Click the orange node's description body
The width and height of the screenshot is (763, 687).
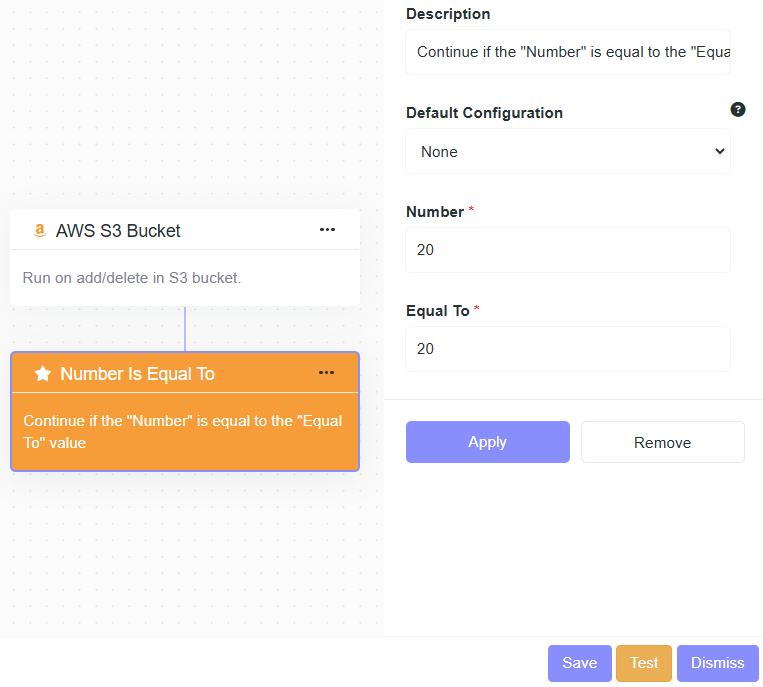(x=183, y=432)
